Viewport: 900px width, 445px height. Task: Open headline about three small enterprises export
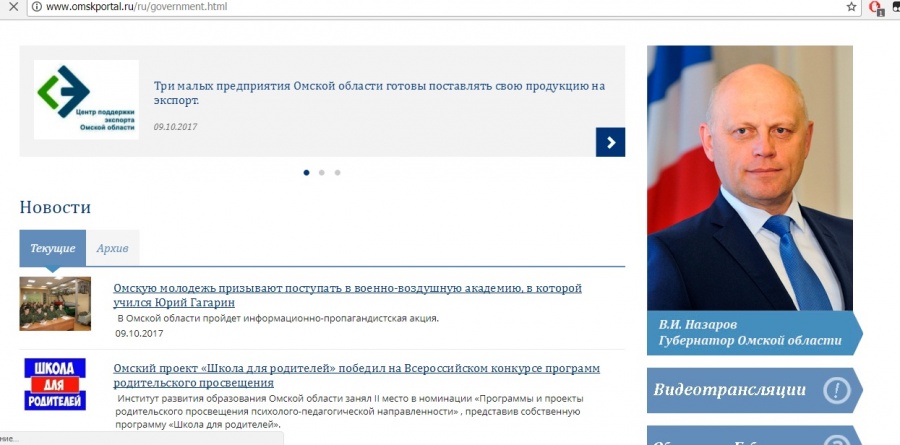click(x=379, y=93)
